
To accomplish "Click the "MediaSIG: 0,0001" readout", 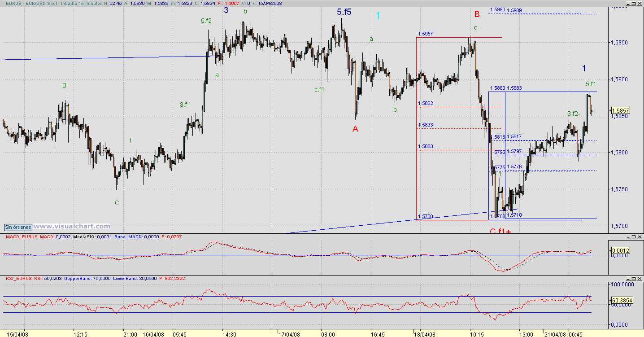I will point(91,236).
